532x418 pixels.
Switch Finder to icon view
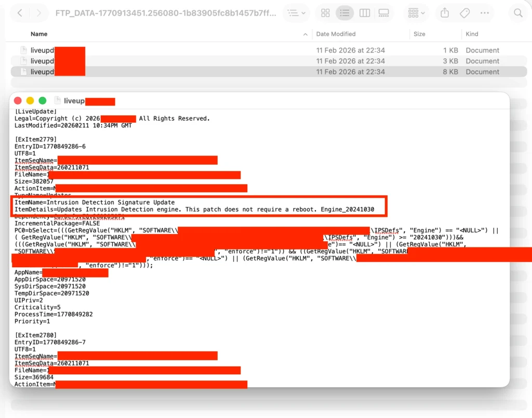click(x=325, y=12)
